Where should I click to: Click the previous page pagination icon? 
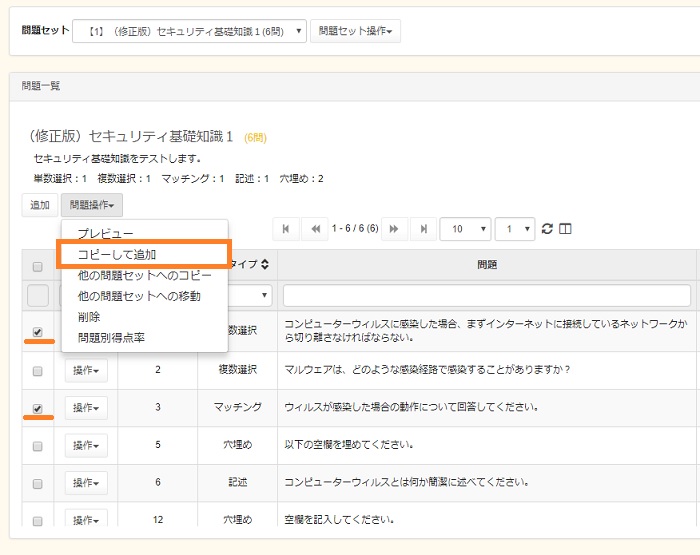point(315,229)
